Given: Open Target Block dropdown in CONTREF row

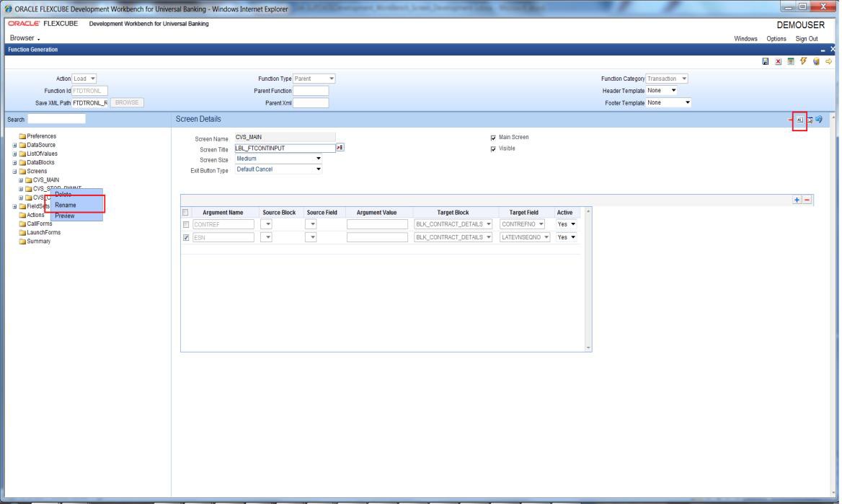Looking at the screenshot, I should tap(453, 224).
